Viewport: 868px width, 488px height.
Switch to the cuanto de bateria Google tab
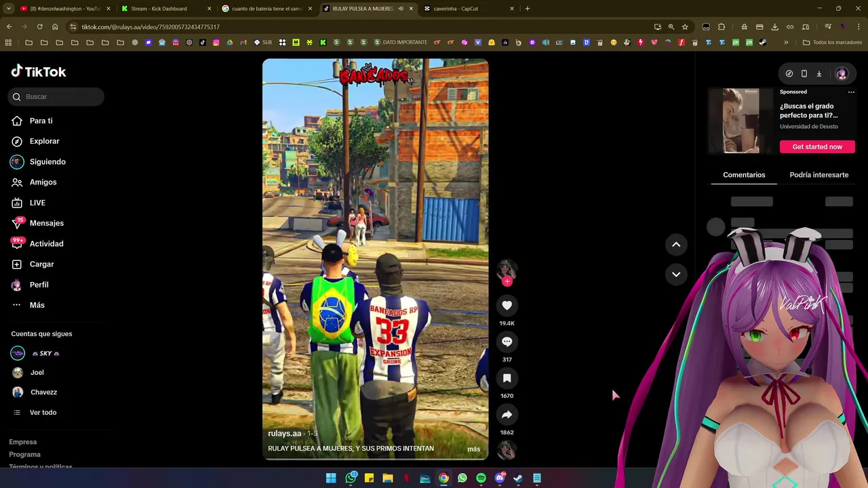click(267, 9)
